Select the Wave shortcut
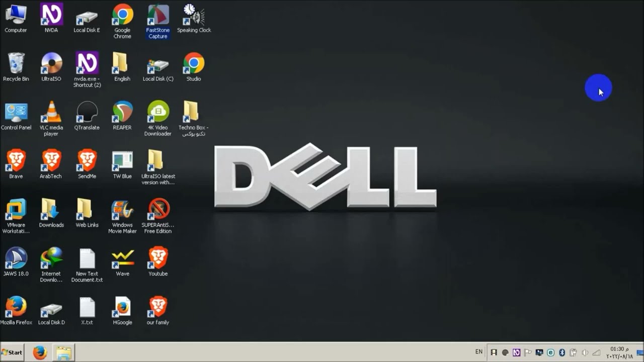The height and width of the screenshot is (362, 644). tap(123, 262)
